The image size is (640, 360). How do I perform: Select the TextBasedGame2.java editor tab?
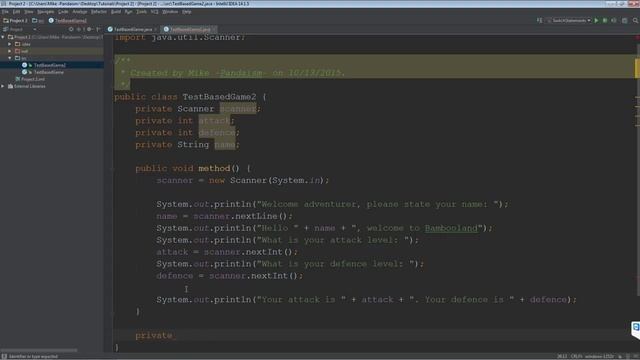[189, 29]
